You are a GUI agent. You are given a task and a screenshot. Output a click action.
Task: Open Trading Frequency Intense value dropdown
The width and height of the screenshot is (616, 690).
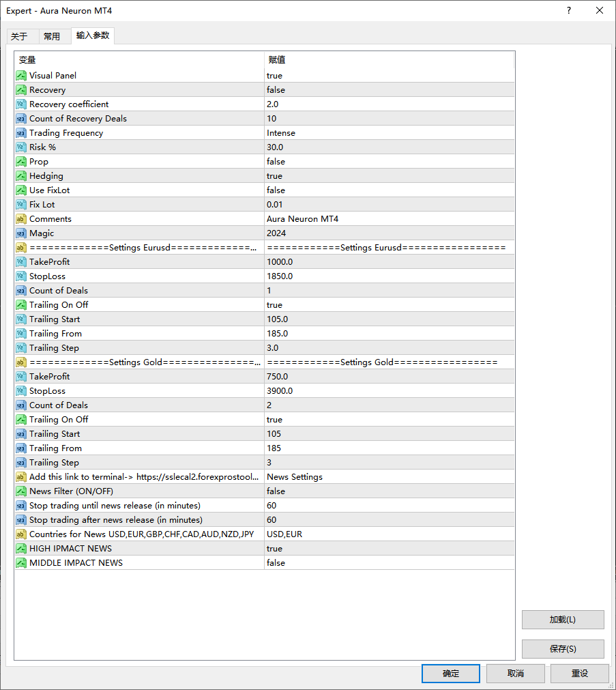point(389,133)
